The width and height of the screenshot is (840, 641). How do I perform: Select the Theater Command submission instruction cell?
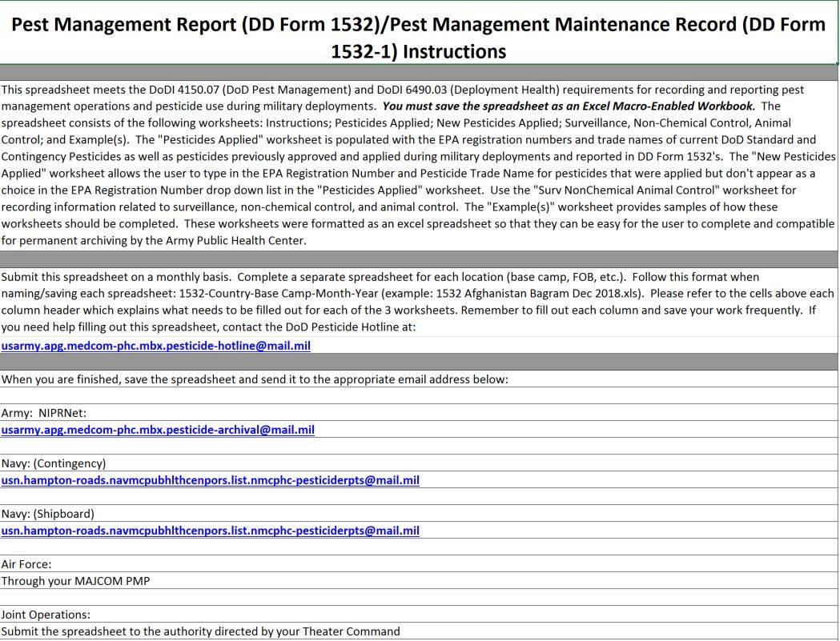click(419, 631)
